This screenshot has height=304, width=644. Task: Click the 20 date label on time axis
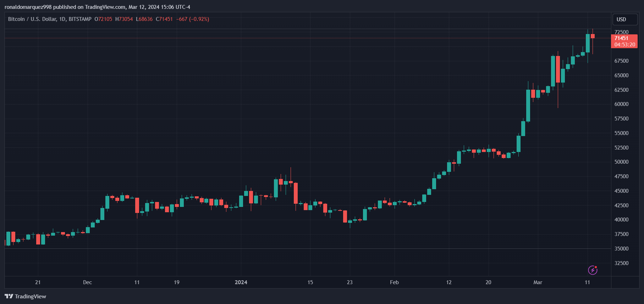tap(488, 282)
